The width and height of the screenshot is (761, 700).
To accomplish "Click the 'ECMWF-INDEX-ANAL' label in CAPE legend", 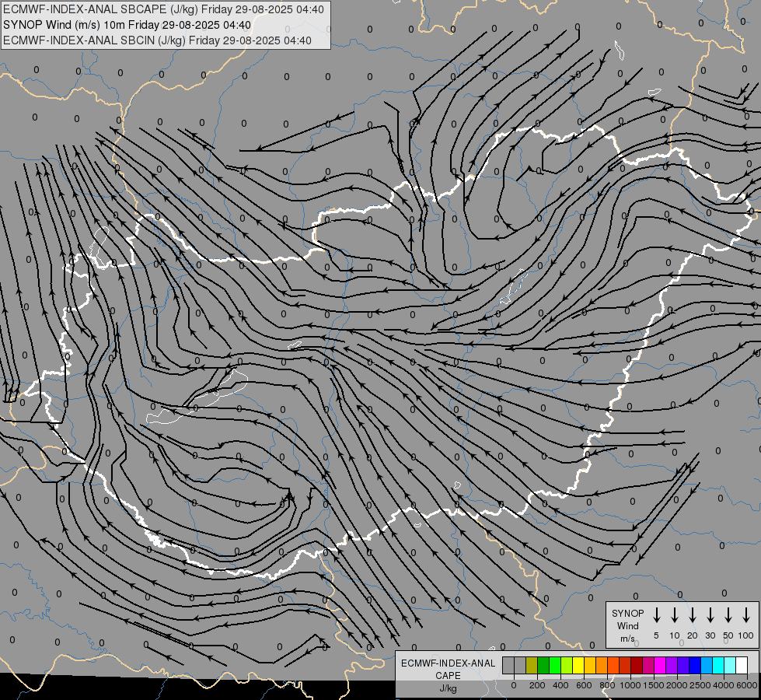I will [448, 663].
